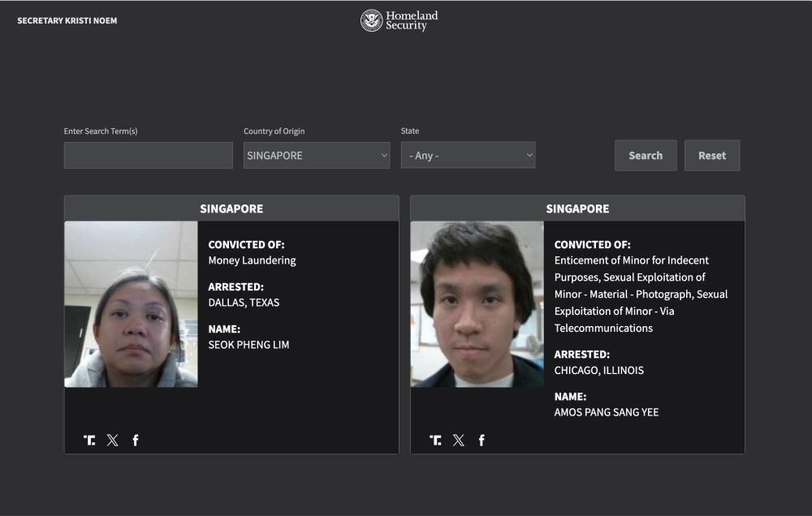Open the Country of Origin dropdown
This screenshot has height=516, width=812.
pos(317,155)
